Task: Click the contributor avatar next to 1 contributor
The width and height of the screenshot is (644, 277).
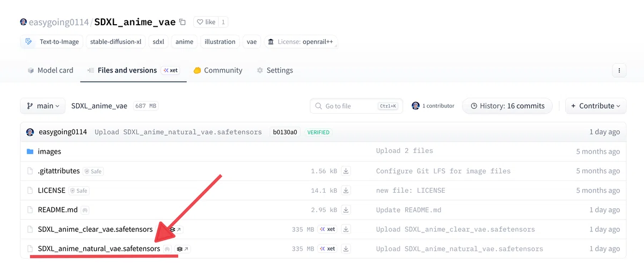Action: click(415, 106)
